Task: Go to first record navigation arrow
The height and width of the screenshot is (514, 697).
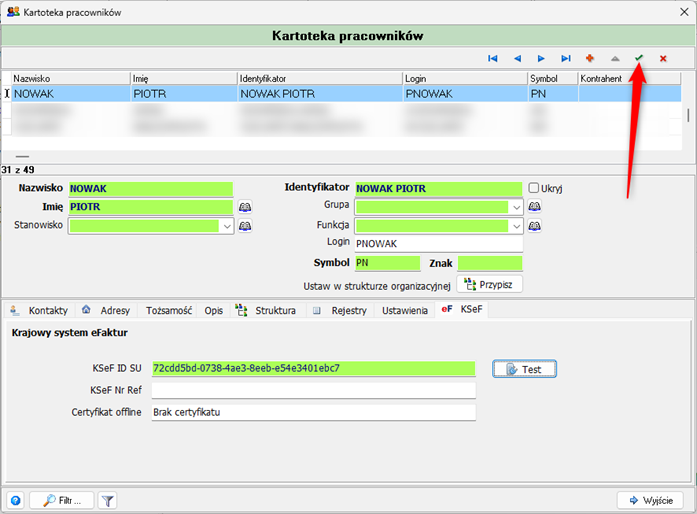Action: [493, 59]
